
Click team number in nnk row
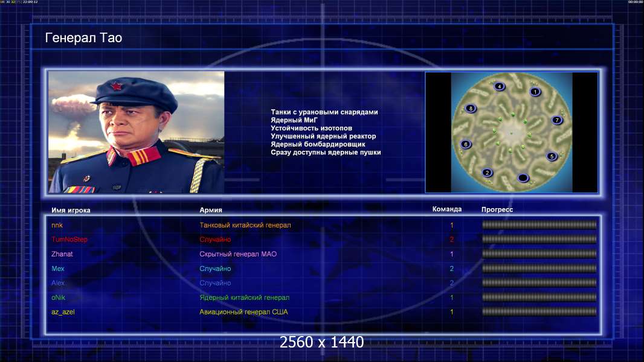click(452, 225)
